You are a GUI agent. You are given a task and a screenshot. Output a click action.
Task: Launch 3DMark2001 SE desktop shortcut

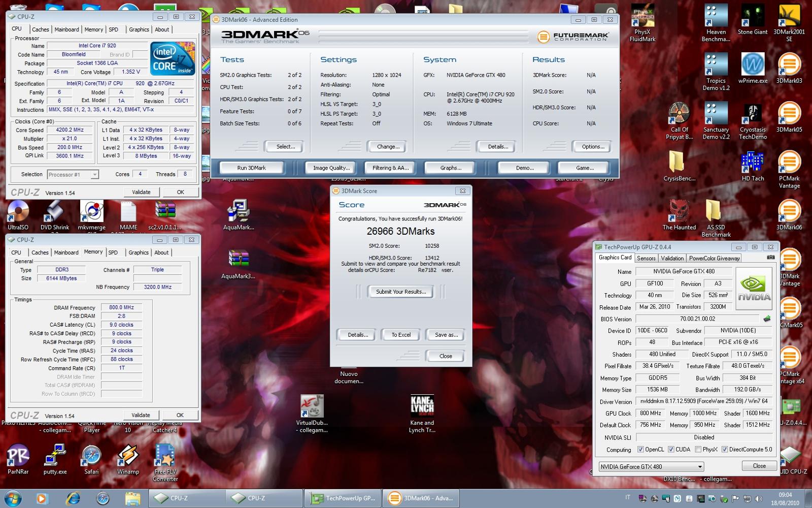coord(789,22)
